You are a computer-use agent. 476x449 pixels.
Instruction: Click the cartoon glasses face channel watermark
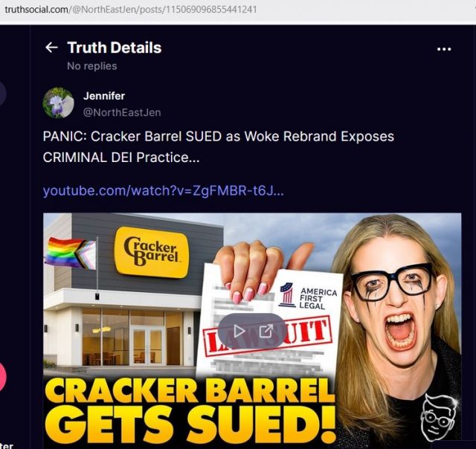pyautogui.click(x=439, y=419)
